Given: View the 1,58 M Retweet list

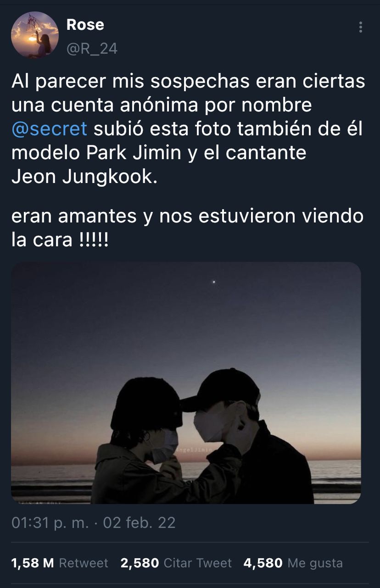Looking at the screenshot, I should 60,563.
